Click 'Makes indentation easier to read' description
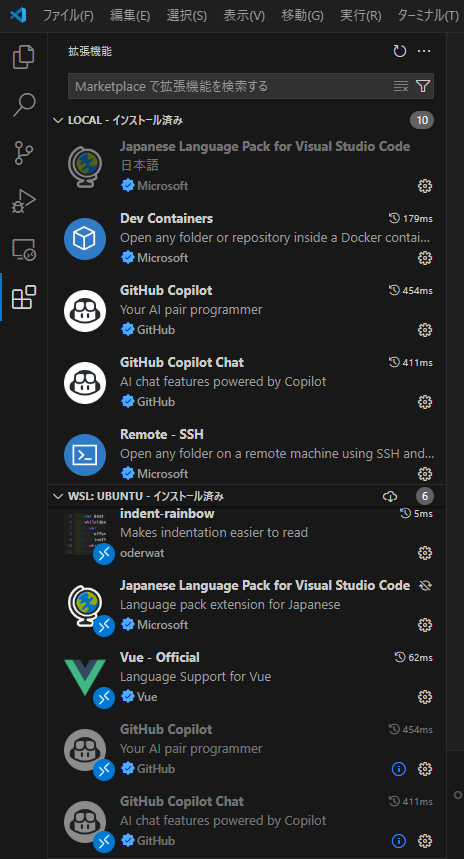 point(214,532)
